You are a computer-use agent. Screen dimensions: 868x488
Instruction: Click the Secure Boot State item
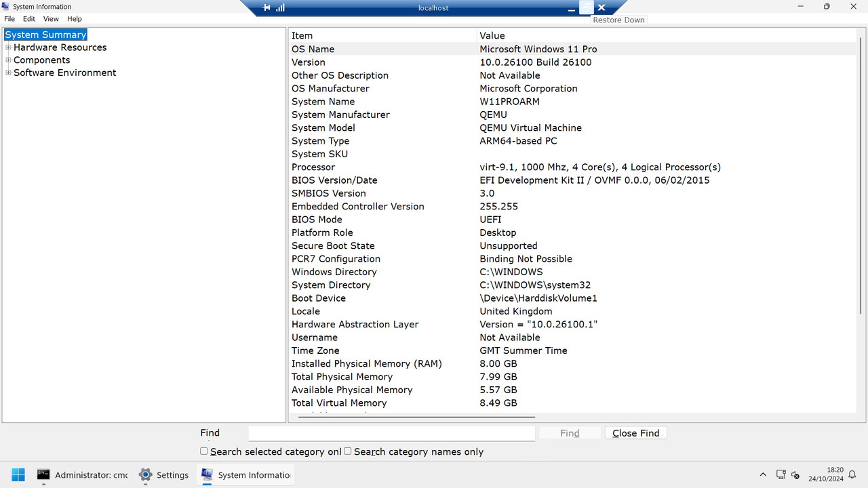coord(333,246)
